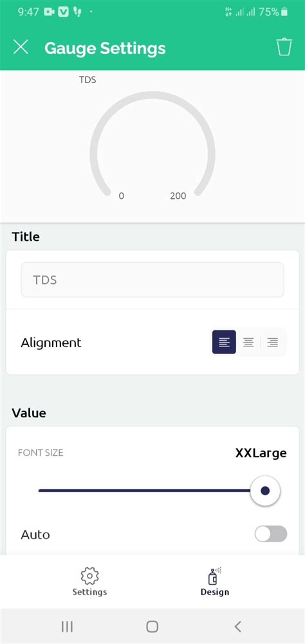Tap the spray can Design icon

pyautogui.click(x=215, y=576)
